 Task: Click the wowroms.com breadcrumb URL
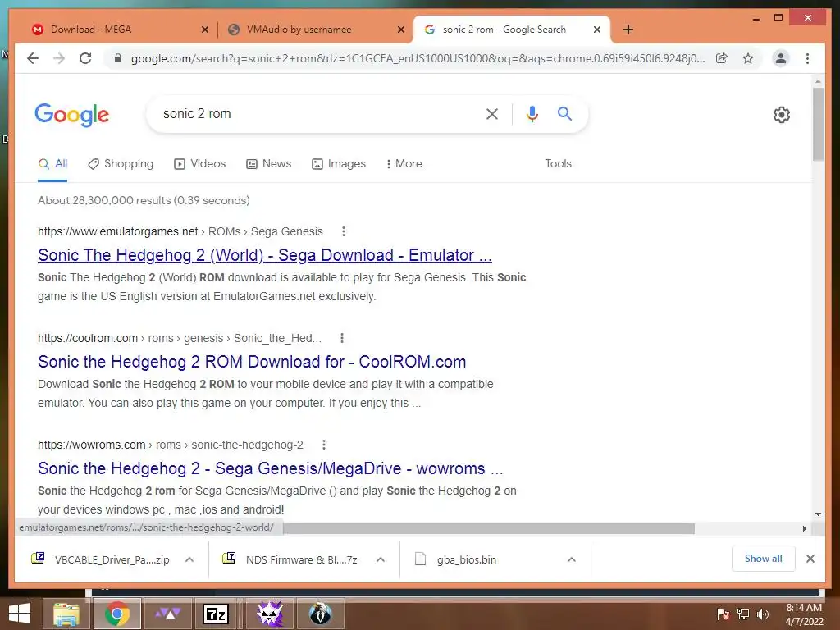(x=171, y=445)
